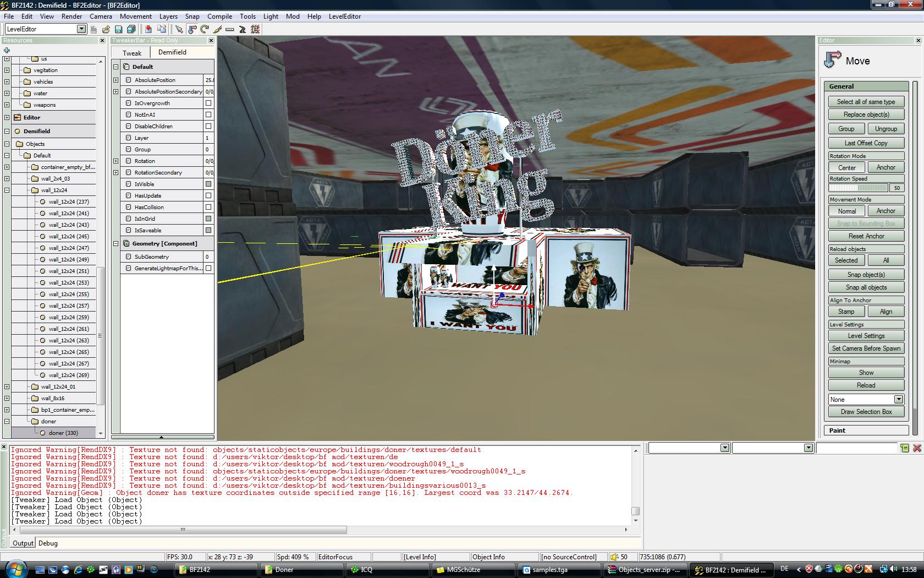Screen dimensions: 924x578
Task: Toggle the IsSaveable checkbox
Action: click(x=208, y=230)
